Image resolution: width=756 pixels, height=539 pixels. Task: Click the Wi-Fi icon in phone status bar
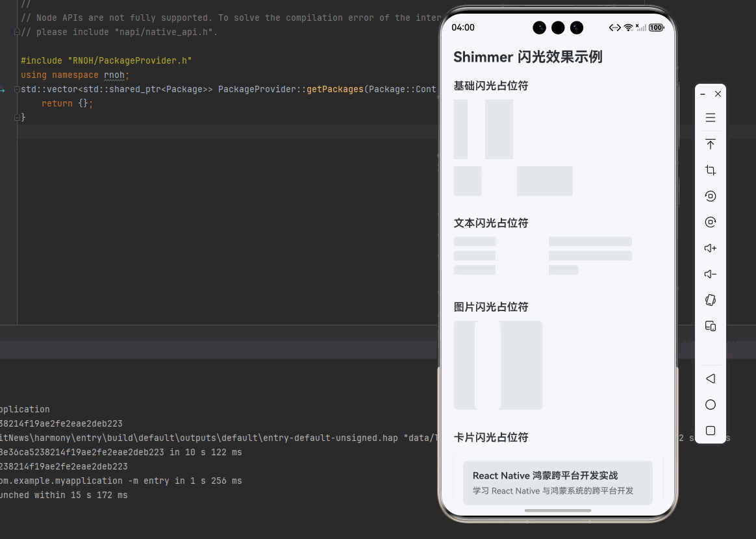(628, 27)
